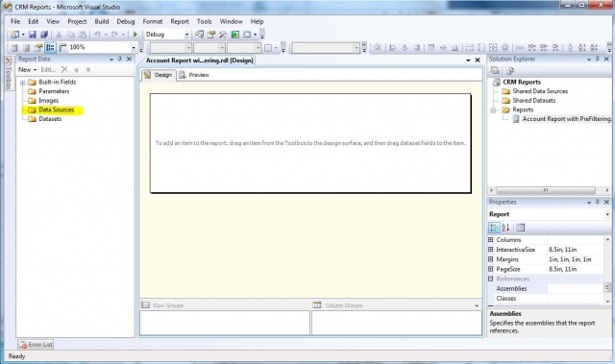Switch to the Preview tab
Screen dimensions: 615x364
coord(194,75)
